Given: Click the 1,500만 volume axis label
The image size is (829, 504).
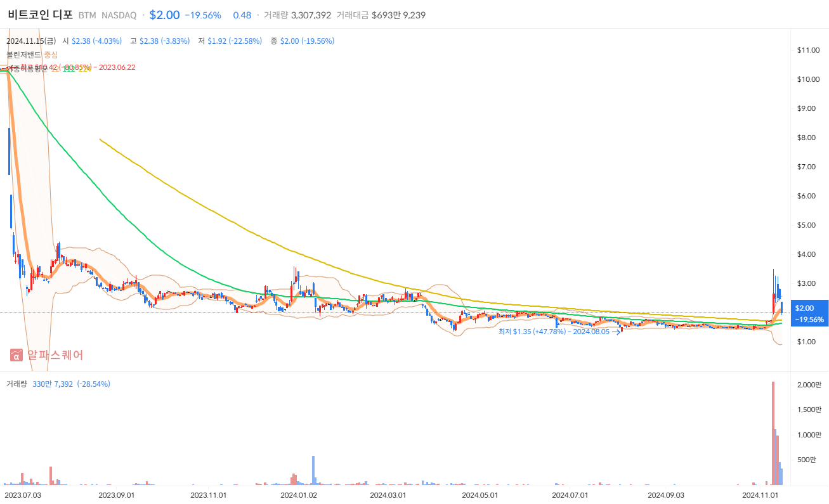Looking at the screenshot, I should (x=809, y=410).
